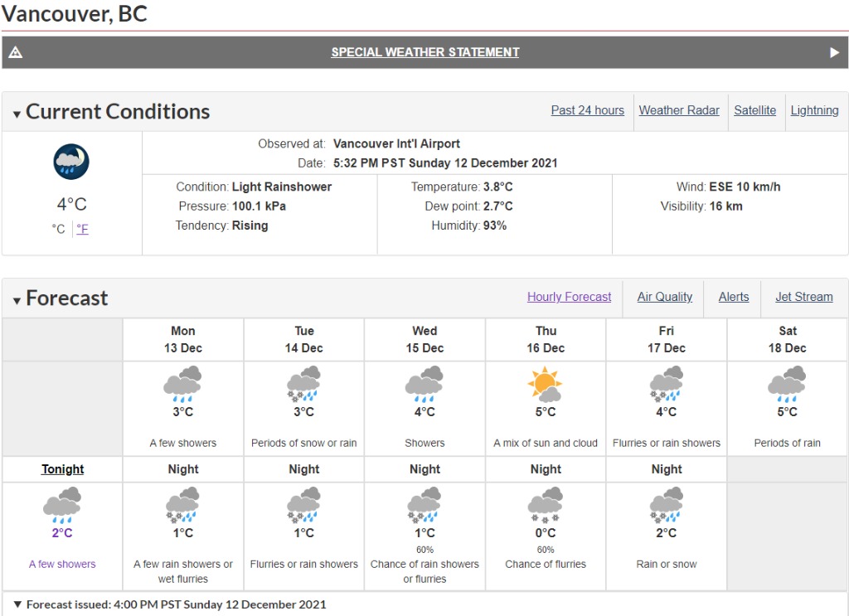Collapse the Forecast section
The image size is (849, 616).
click(x=17, y=300)
